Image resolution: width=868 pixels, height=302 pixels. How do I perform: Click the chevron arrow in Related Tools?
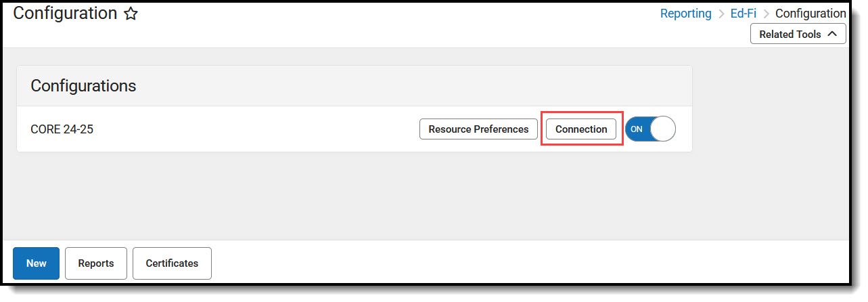(832, 35)
